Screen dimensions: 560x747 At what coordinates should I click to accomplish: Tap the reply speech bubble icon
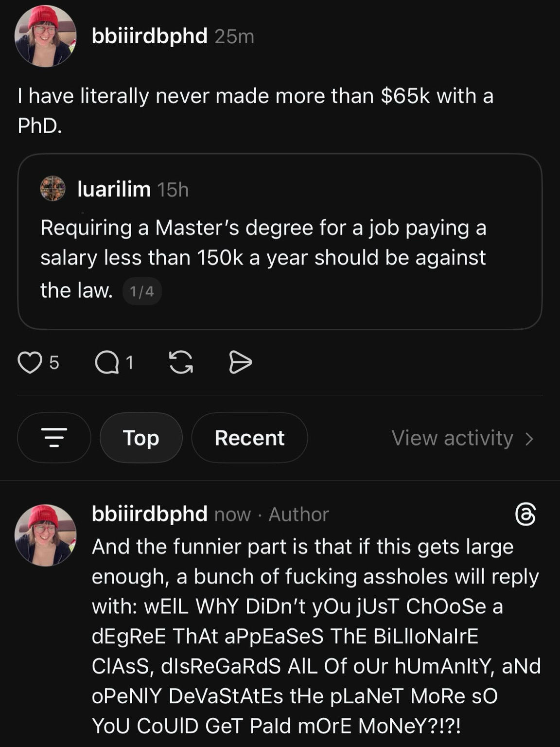(x=106, y=363)
